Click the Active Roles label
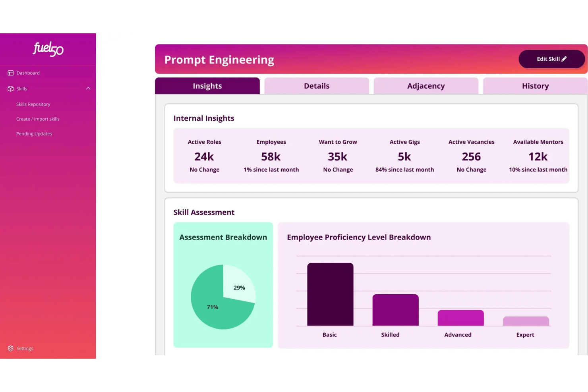Image resolution: width=588 pixels, height=392 pixels. point(204,142)
